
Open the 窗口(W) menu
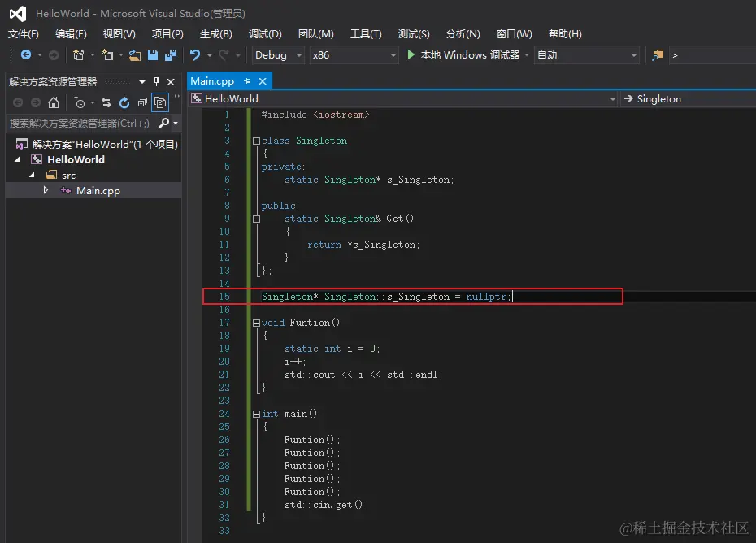(515, 34)
